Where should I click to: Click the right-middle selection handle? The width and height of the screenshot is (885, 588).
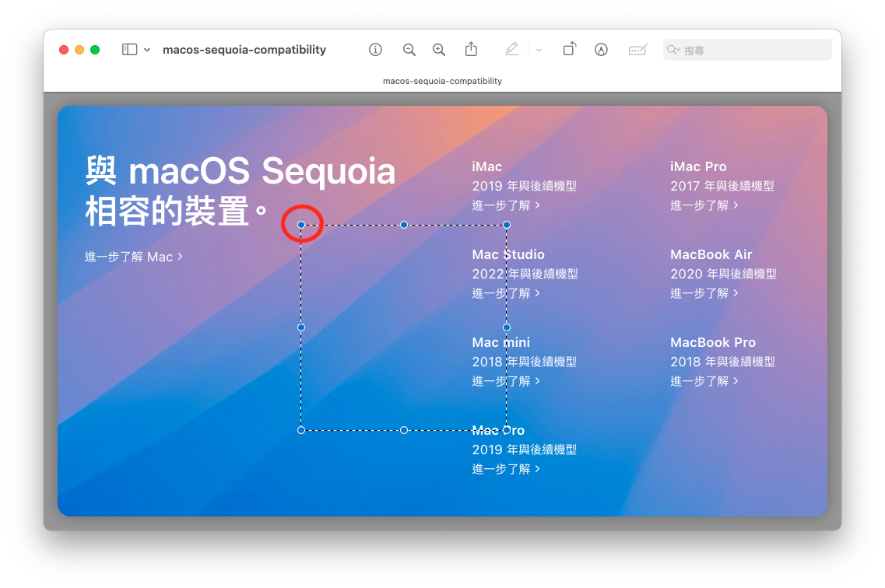(x=507, y=327)
